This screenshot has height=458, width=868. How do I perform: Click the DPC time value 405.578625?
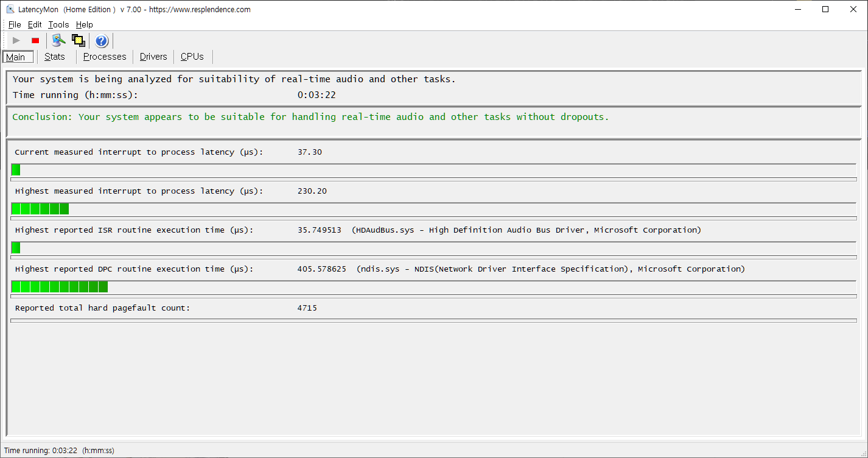(x=322, y=269)
